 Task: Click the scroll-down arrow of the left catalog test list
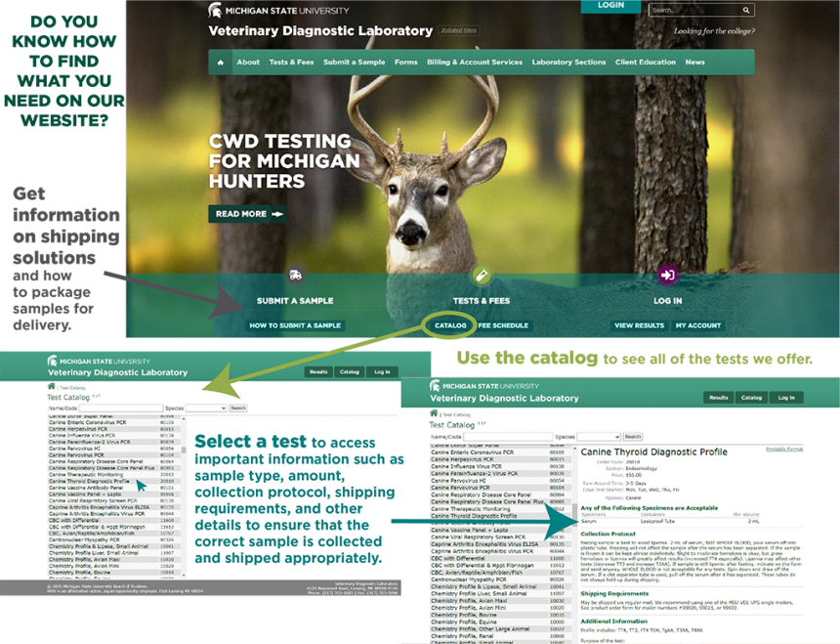[184, 575]
